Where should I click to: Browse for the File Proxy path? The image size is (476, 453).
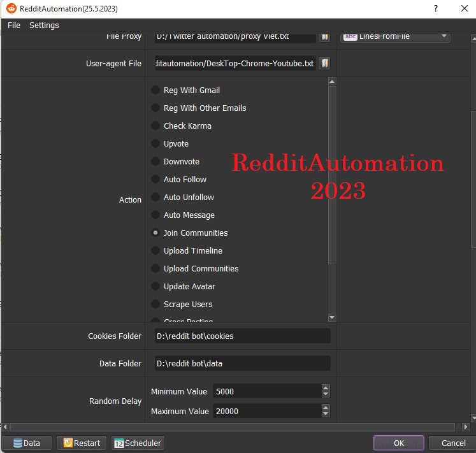(x=324, y=37)
